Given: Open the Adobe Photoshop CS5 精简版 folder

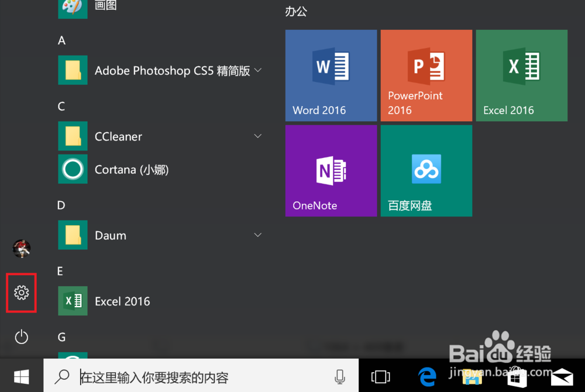Looking at the screenshot, I should (x=160, y=70).
